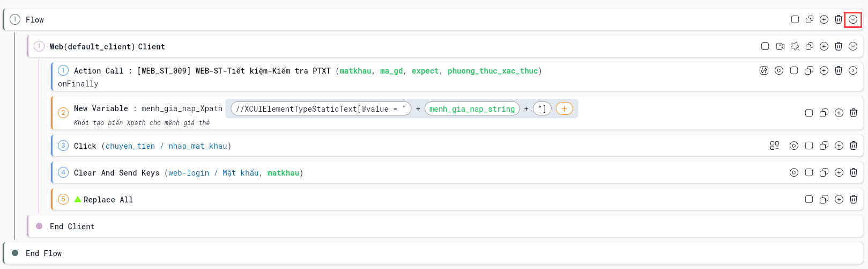The height and width of the screenshot is (269, 868).
Task: Select the Flow step number 1 badge
Action: pyautogui.click(x=15, y=19)
